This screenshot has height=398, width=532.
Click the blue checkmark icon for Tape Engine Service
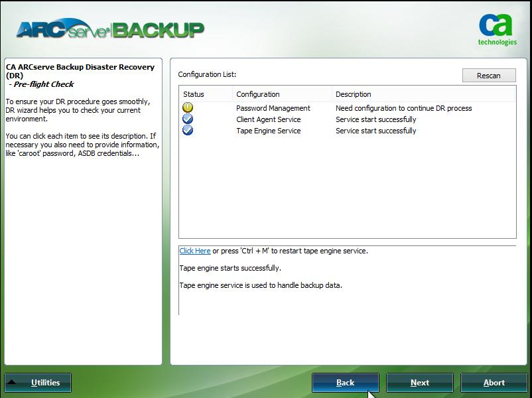[x=188, y=130]
